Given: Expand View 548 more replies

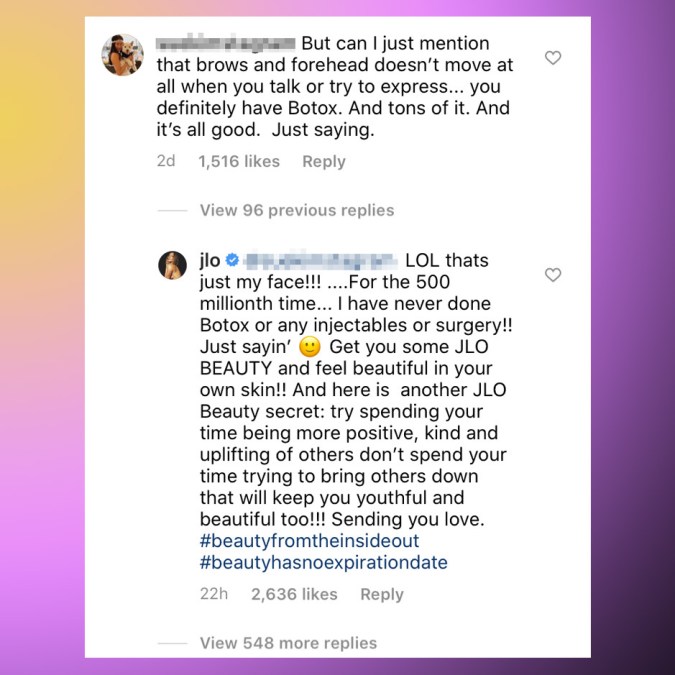Looking at the screenshot, I should pyautogui.click(x=288, y=643).
